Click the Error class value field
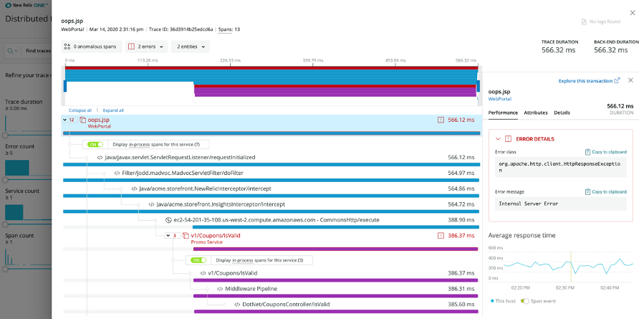Viewport: 644px width, 319px height. tap(561, 167)
